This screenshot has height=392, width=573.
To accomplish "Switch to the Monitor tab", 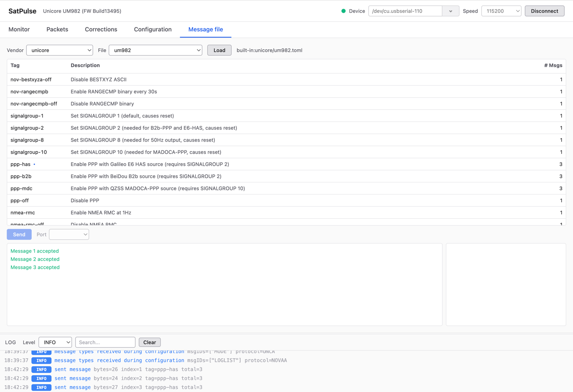I will pos(19,29).
